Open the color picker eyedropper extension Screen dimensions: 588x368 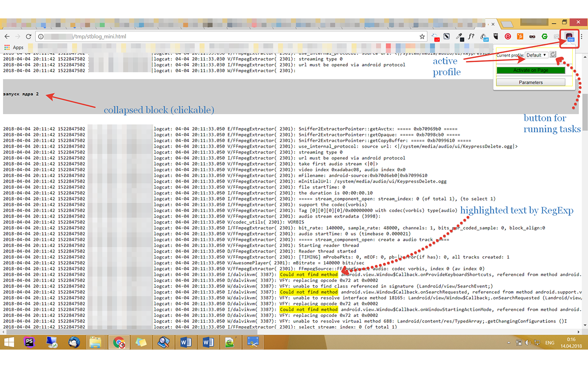point(459,36)
